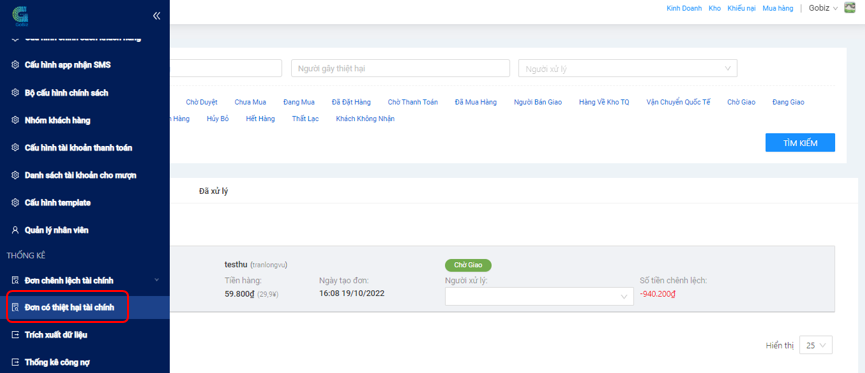The width and height of the screenshot is (865, 373).
Task: Open Gobiz account dropdown
Action: coord(823,8)
